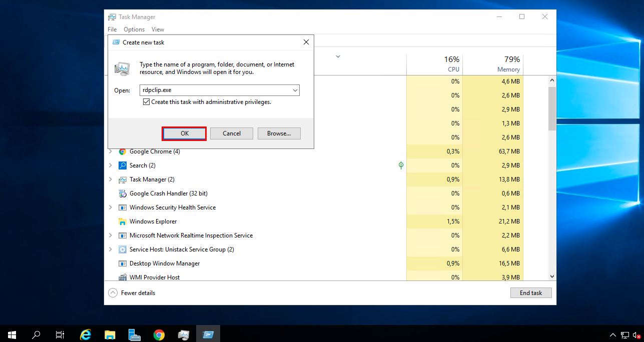Expand Windows Security Health Service group

coord(111,207)
